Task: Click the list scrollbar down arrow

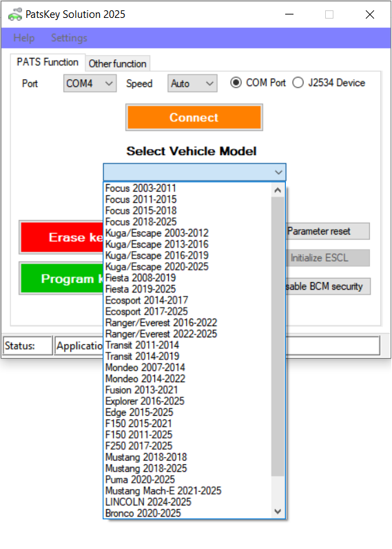Action: (278, 511)
